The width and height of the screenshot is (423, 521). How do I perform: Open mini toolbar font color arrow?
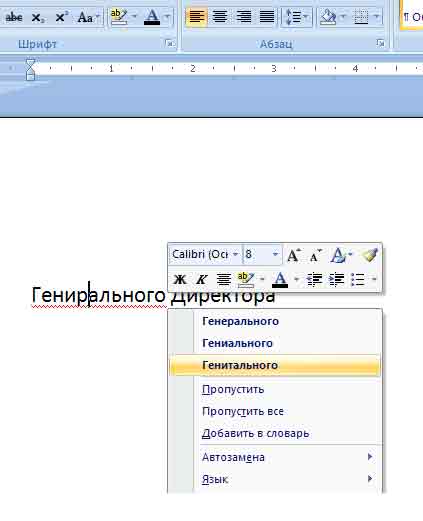pyautogui.click(x=296, y=279)
